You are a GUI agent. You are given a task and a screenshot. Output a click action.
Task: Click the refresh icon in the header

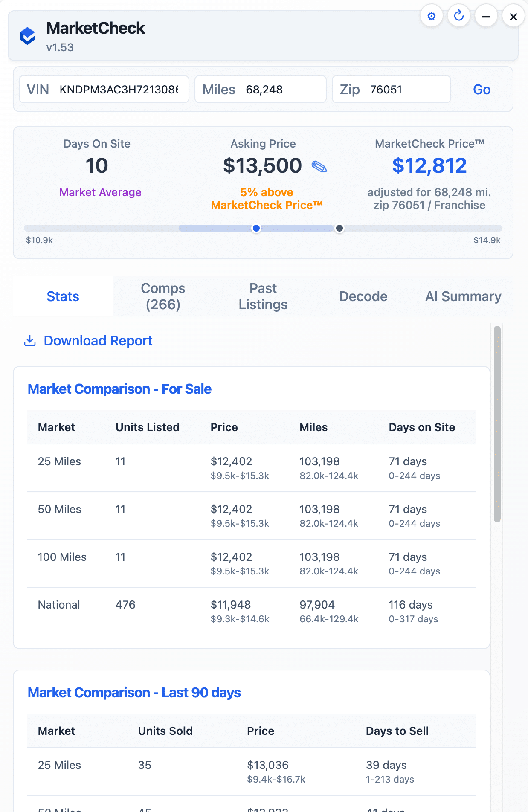459,16
